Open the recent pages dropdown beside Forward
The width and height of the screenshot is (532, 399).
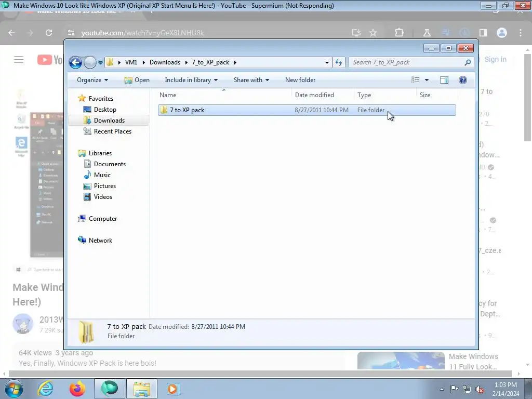[100, 63]
